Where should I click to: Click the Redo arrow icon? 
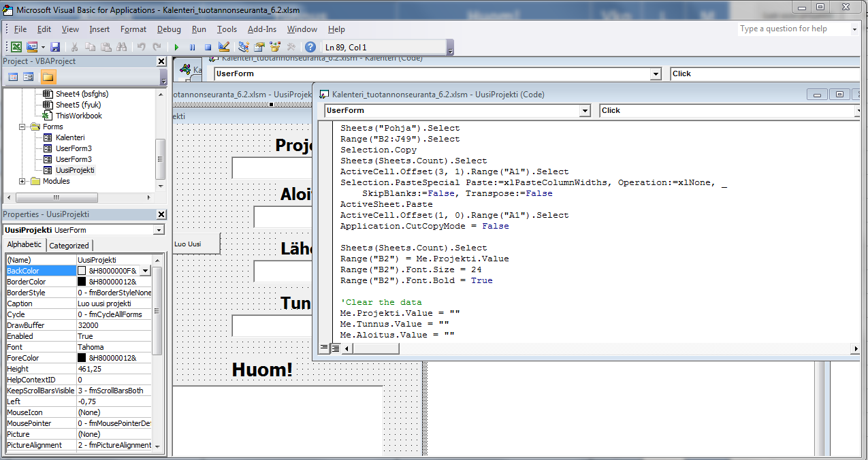pos(157,47)
